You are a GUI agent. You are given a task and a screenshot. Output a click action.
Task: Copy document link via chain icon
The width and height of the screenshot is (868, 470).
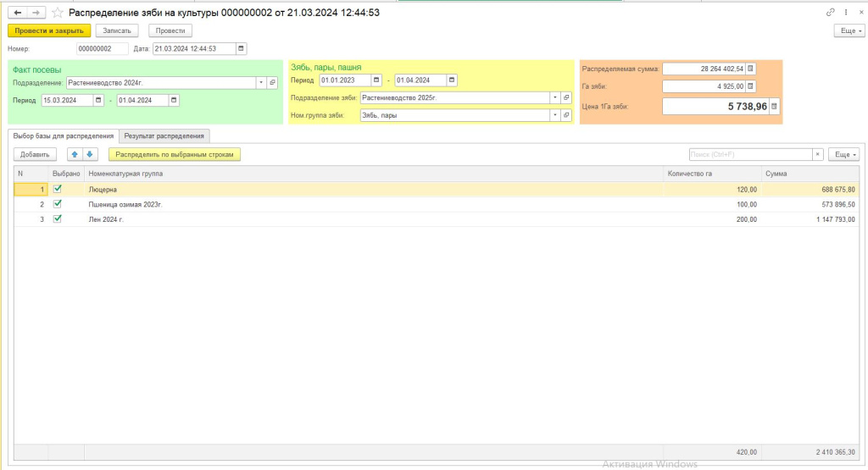pos(830,13)
